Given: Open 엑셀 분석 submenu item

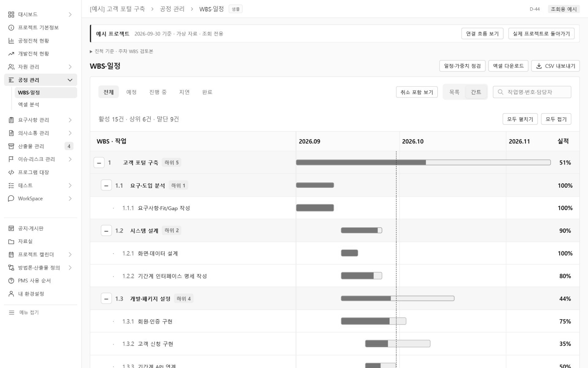Looking at the screenshot, I should click(x=46, y=105).
